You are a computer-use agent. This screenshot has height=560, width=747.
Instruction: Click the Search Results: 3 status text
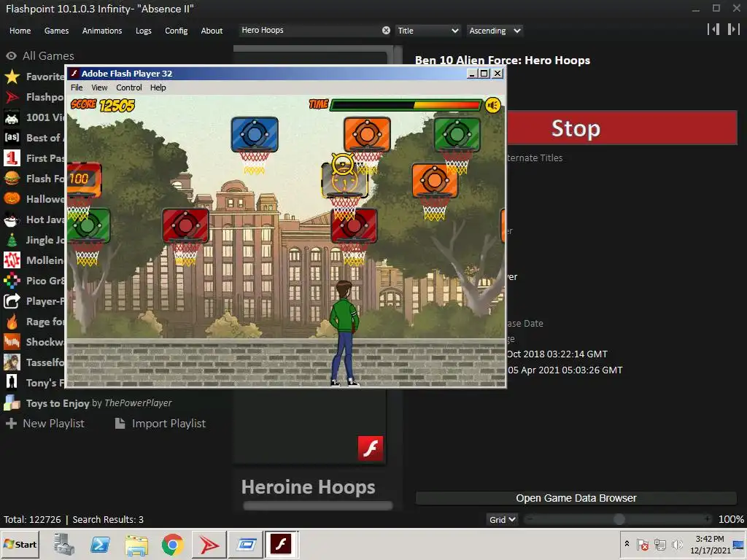click(x=108, y=519)
